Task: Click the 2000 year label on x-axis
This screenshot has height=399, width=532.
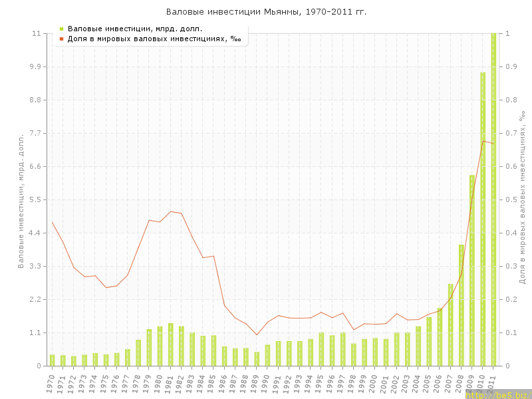Action: pyautogui.click(x=374, y=382)
